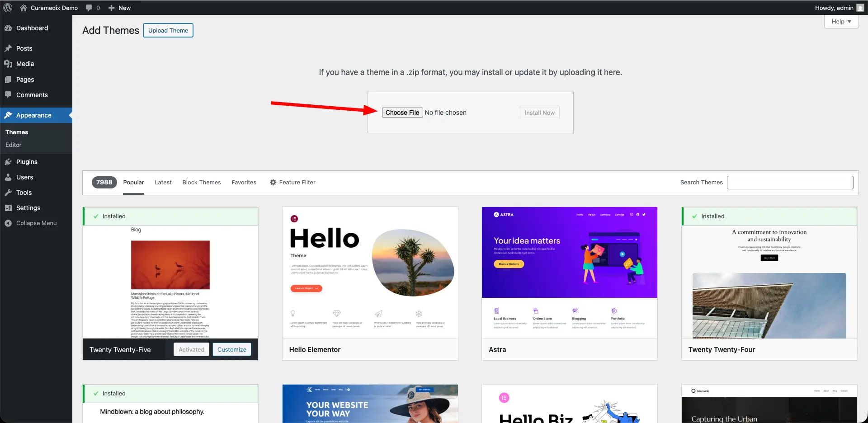Click the Tools wrench icon

tap(9, 193)
